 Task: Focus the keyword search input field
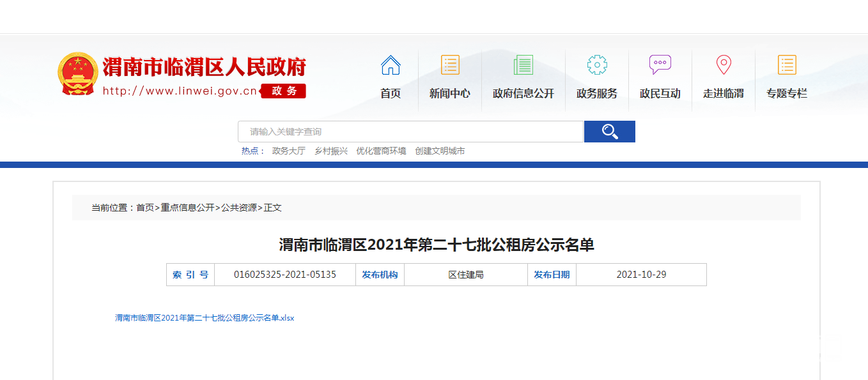click(410, 132)
